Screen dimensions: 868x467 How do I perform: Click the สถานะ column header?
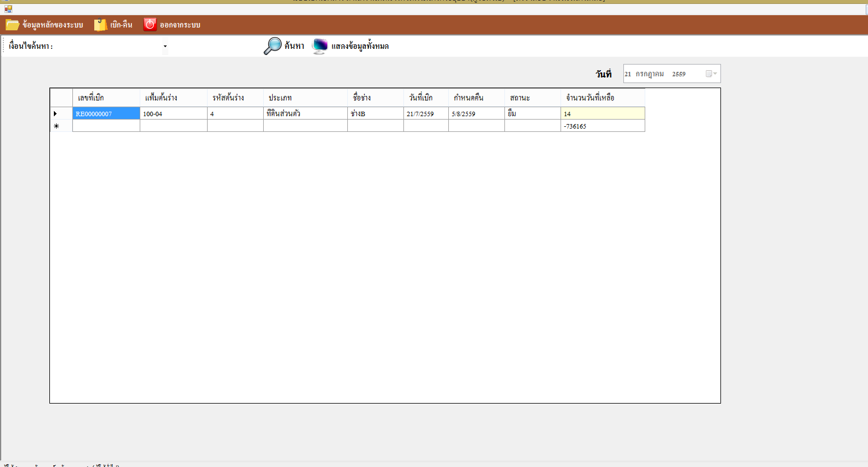coord(532,98)
